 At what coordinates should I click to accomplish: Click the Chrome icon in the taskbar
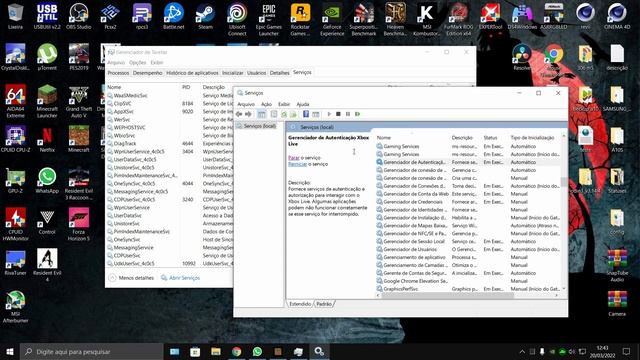click(236, 351)
